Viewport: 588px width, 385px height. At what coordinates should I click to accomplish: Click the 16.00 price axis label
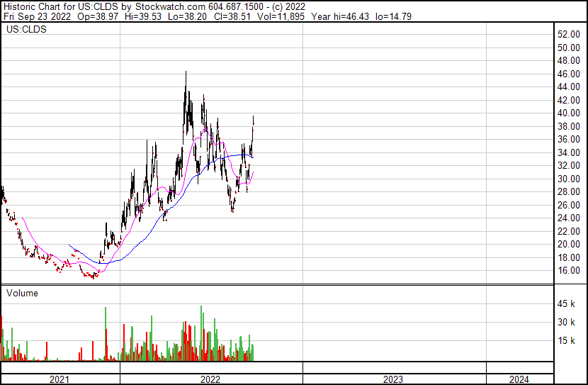(x=568, y=271)
